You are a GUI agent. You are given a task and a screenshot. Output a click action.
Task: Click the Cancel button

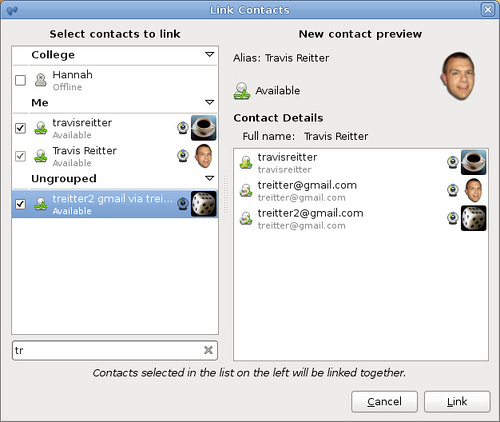384,402
